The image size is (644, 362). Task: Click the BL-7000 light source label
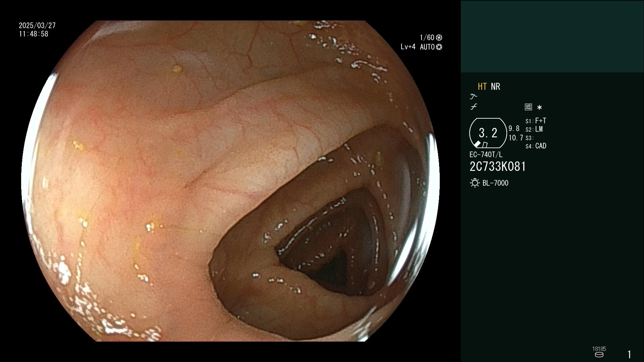pos(495,183)
